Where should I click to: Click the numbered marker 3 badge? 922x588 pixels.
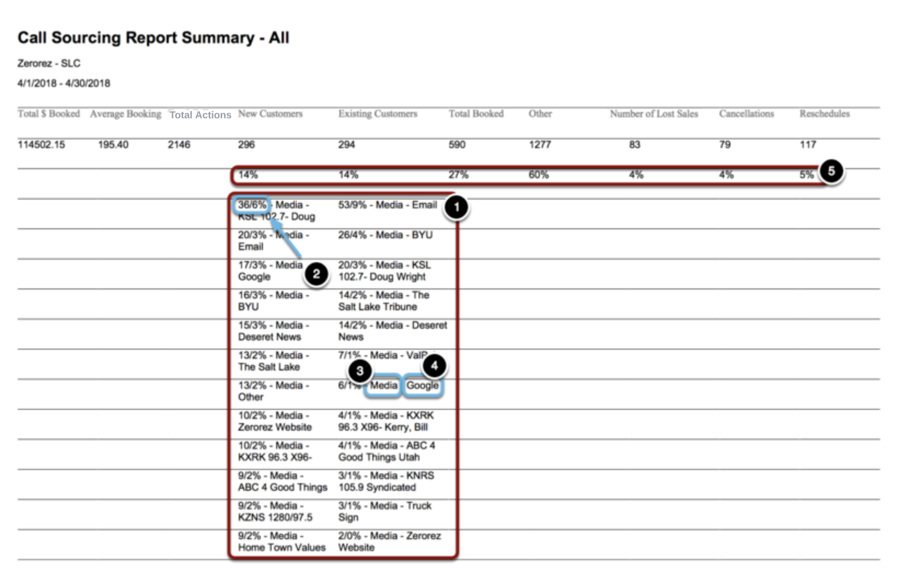tap(360, 371)
